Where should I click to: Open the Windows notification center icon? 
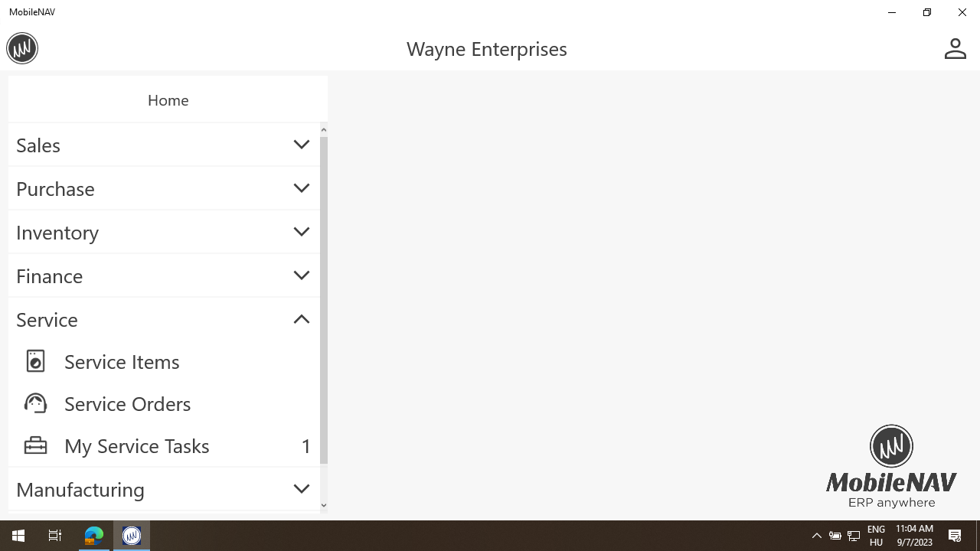coord(955,536)
